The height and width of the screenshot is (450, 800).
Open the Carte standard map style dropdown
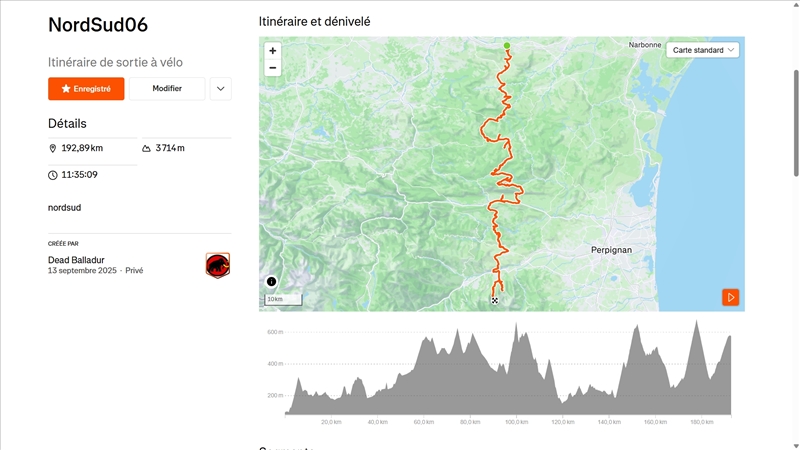pos(703,50)
